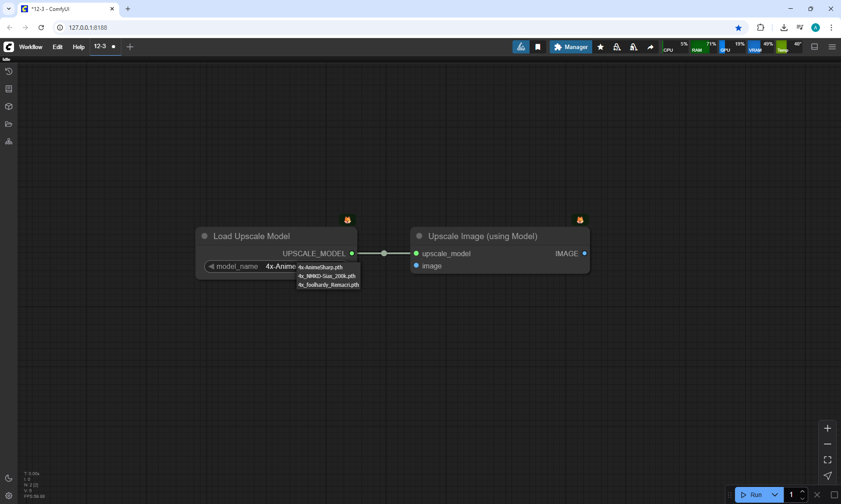The height and width of the screenshot is (504, 841).
Task: Open the model library cube icon
Action: 9,106
